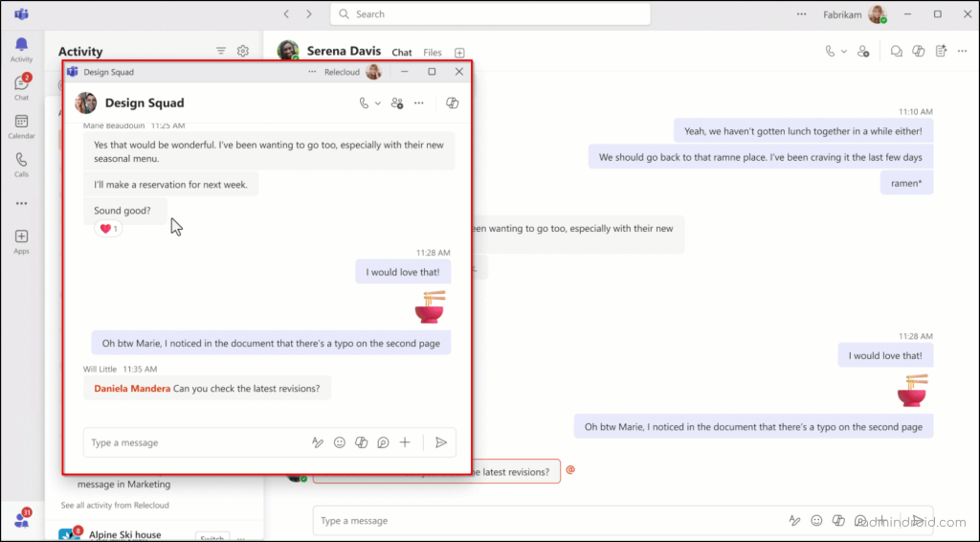Screen dimensions: 980x542
Task: Filter the Activity feed
Action: 221,52
